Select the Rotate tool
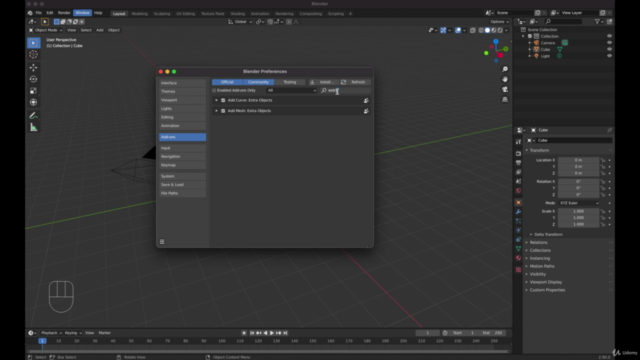This screenshot has height=360, width=640. tap(33, 79)
